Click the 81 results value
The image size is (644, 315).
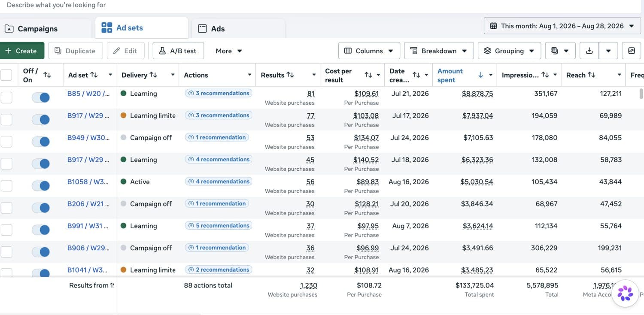click(x=311, y=94)
